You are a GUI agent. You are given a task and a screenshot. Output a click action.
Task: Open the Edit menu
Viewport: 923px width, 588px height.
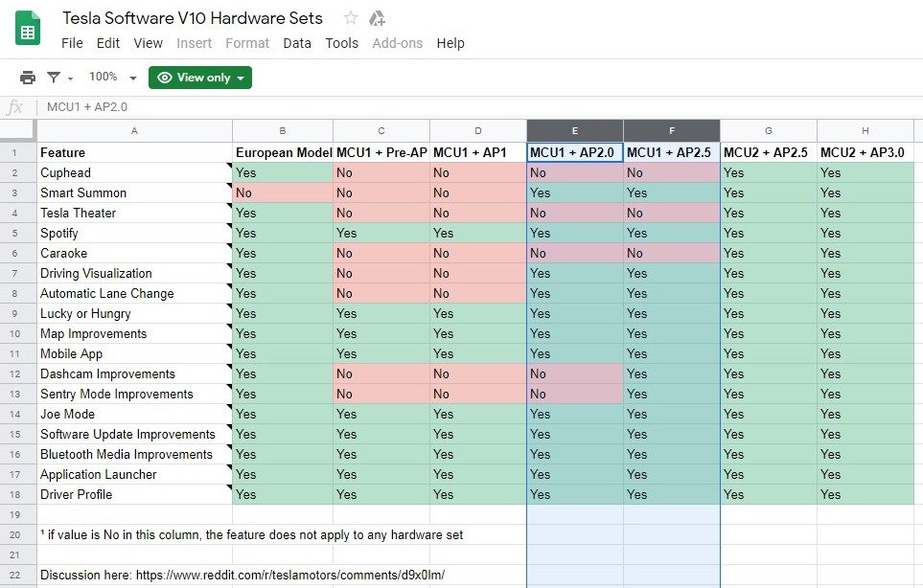tap(107, 43)
